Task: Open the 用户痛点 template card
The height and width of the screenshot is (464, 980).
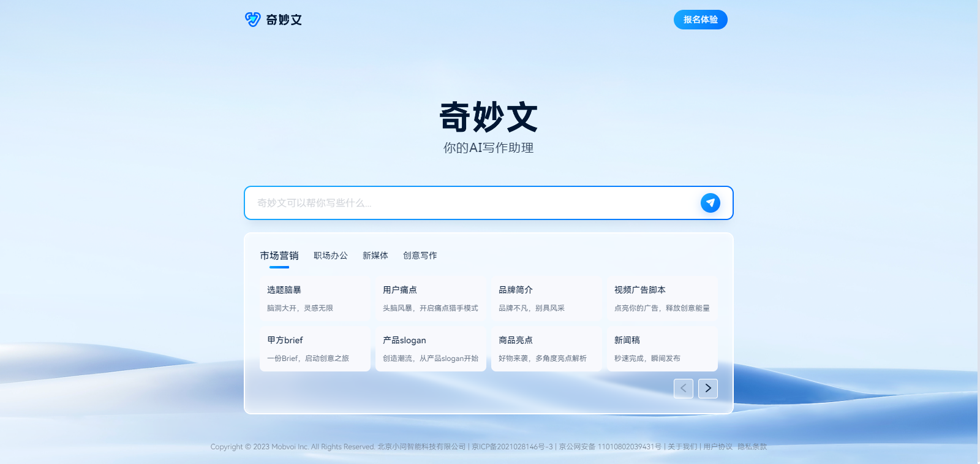Action: pyautogui.click(x=431, y=298)
